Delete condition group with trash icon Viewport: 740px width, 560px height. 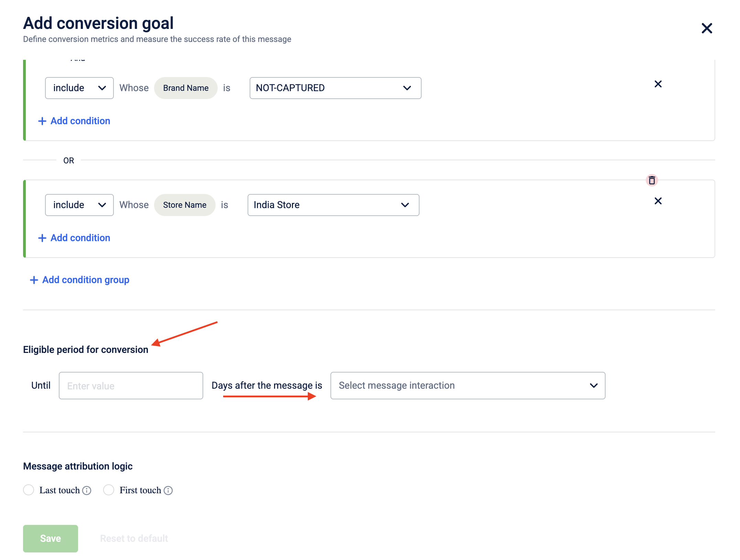(x=652, y=180)
